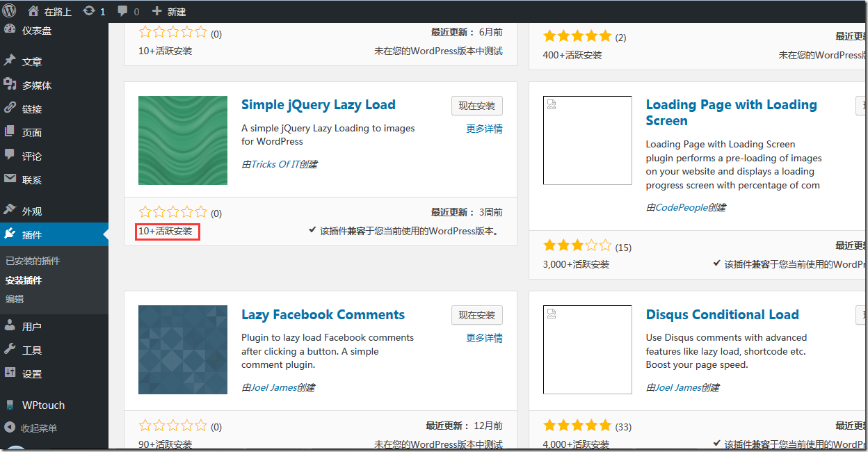This screenshot has height=452, width=868.
Task: Open the Tricks Of IT author link
Action: coord(275,164)
